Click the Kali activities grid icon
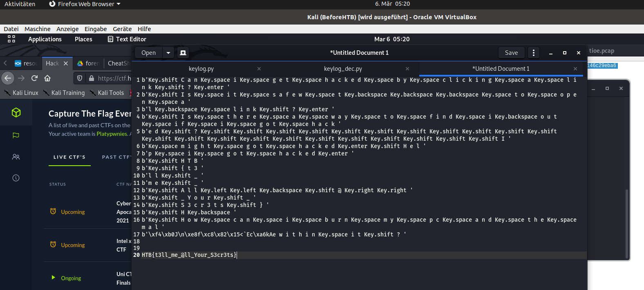 (x=11, y=39)
